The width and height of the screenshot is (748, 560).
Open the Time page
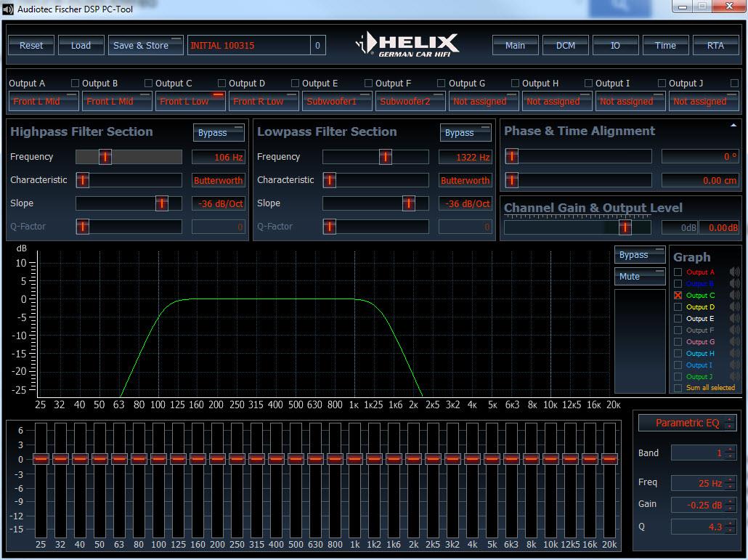tap(665, 45)
